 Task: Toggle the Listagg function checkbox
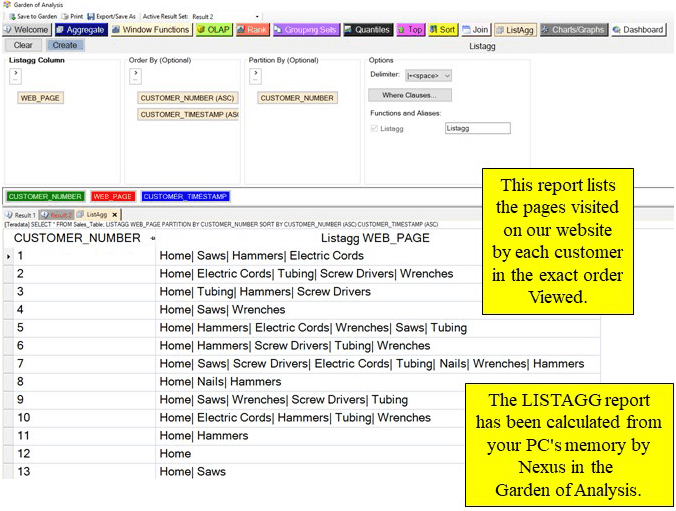click(374, 129)
